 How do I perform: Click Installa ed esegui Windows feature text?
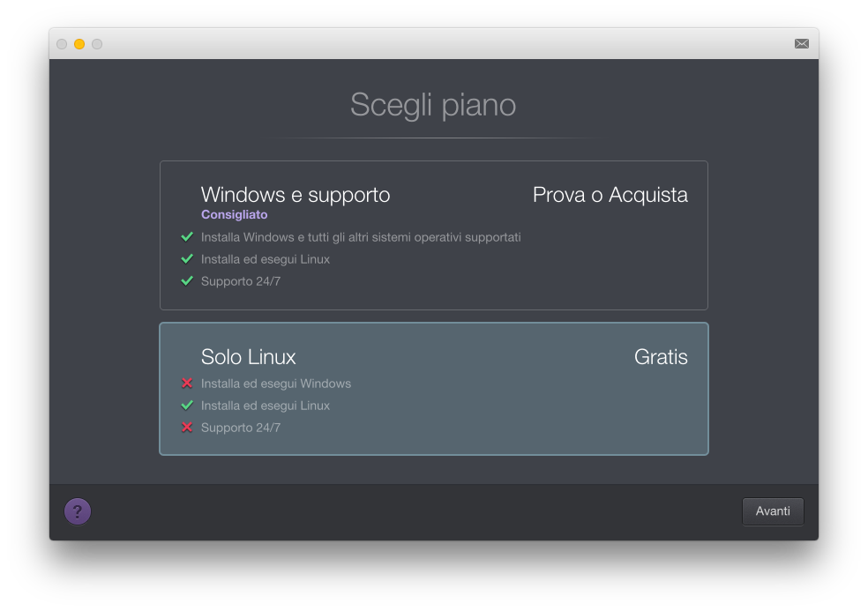[x=276, y=384]
